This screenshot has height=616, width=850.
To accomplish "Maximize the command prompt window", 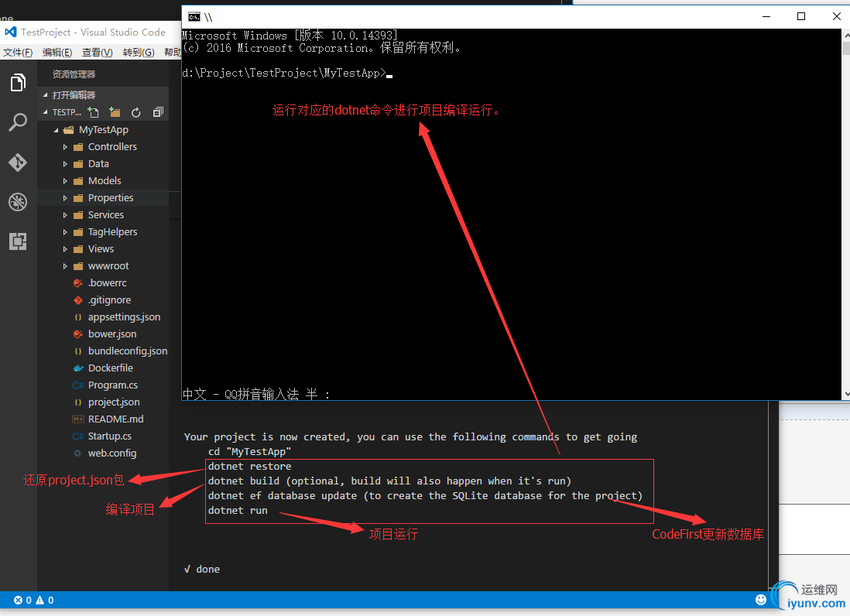I will point(801,16).
